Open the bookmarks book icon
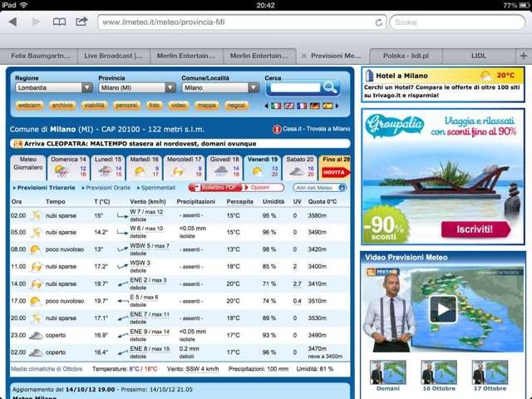Screen dimensions: 532x399 click(x=59, y=22)
